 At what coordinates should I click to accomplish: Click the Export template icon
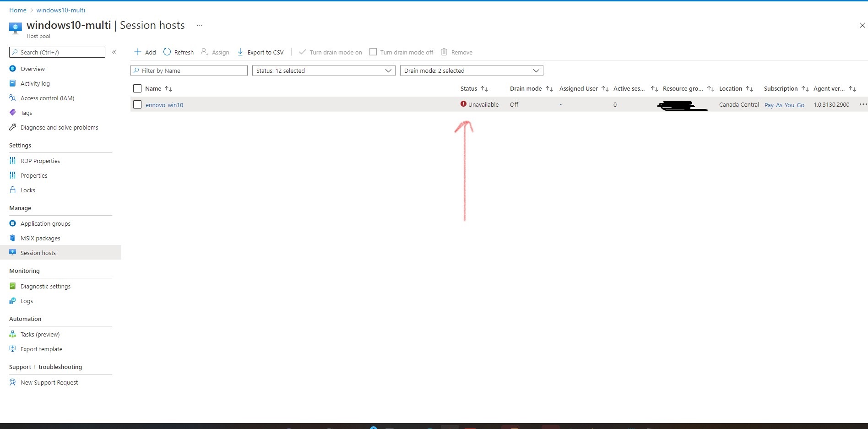point(13,349)
